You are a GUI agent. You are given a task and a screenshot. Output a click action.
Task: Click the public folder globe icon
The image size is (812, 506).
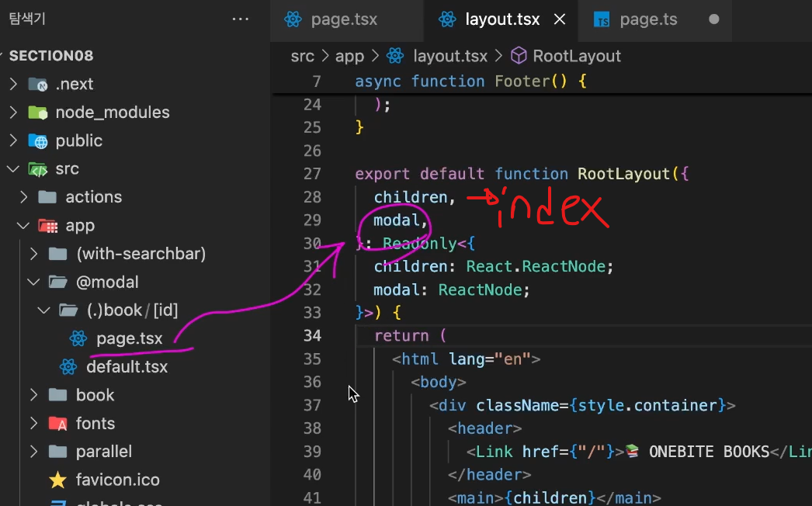38,141
